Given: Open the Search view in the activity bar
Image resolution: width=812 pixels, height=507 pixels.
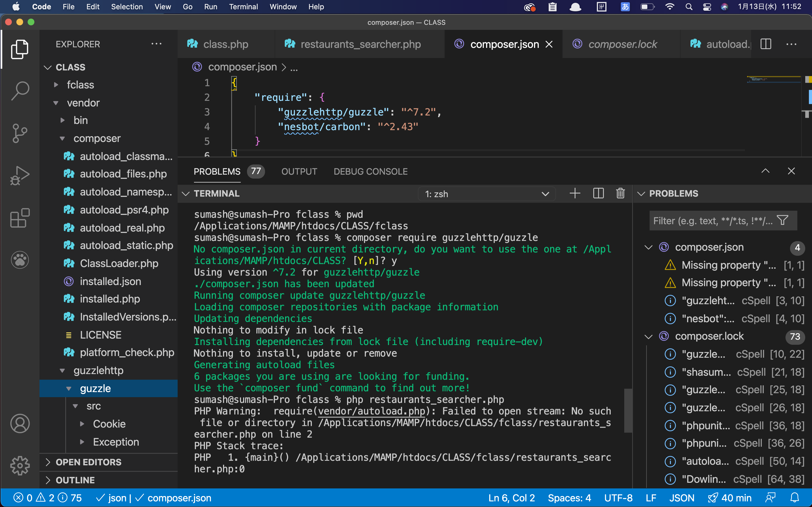Looking at the screenshot, I should [x=19, y=90].
